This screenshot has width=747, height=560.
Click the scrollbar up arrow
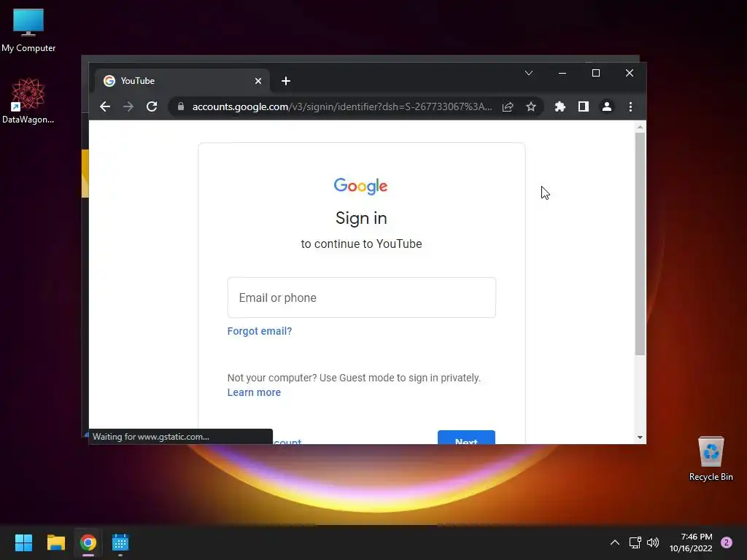click(640, 127)
